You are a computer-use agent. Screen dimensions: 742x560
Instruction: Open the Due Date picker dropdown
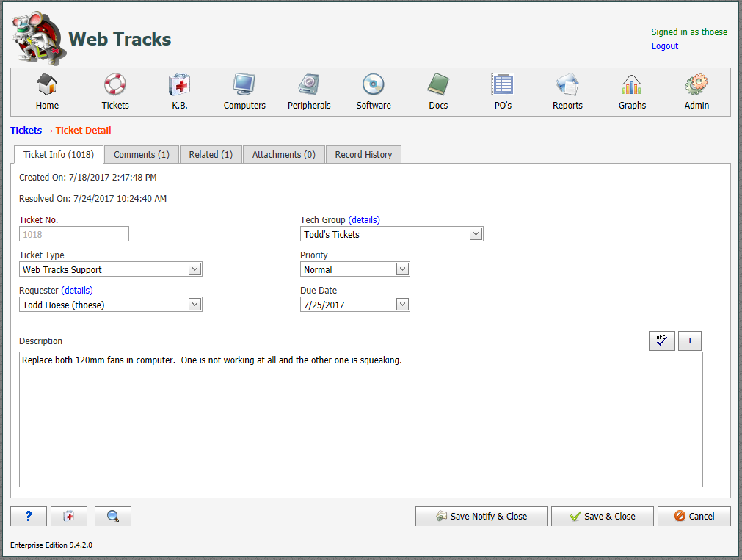click(x=402, y=305)
